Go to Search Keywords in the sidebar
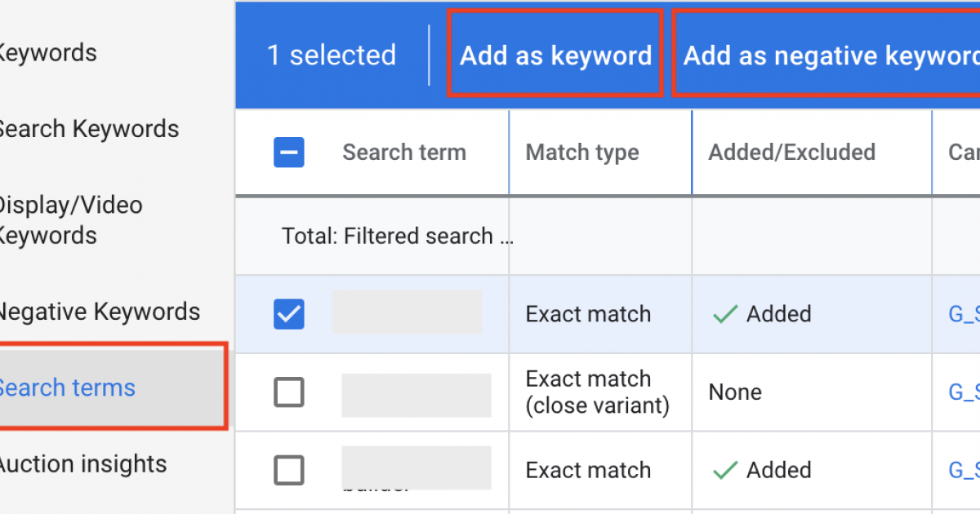This screenshot has width=980, height=514. [x=88, y=129]
